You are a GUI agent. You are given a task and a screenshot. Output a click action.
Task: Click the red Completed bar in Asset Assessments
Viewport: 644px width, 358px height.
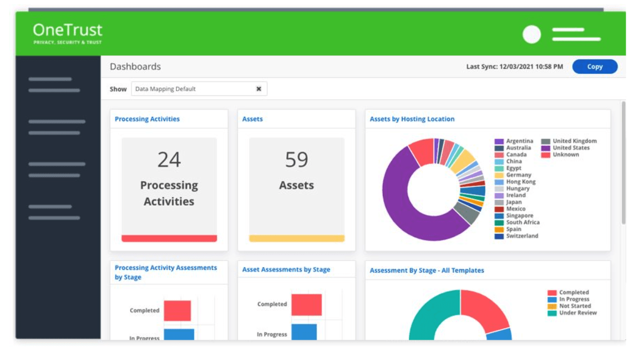tap(306, 305)
